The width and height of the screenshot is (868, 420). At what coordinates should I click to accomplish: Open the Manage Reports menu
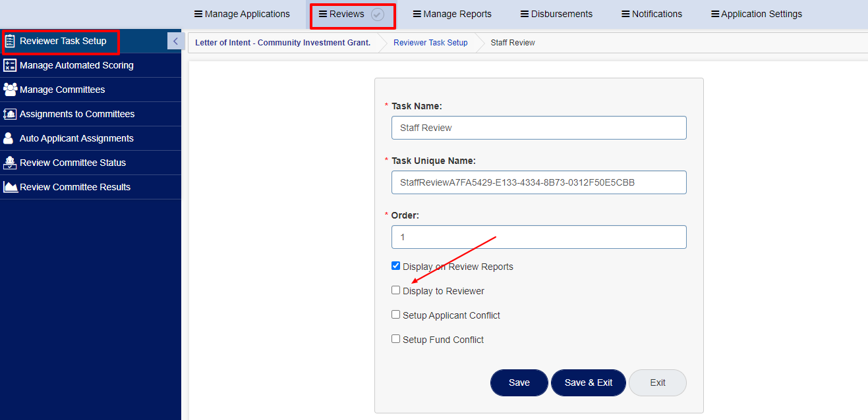pyautogui.click(x=452, y=14)
